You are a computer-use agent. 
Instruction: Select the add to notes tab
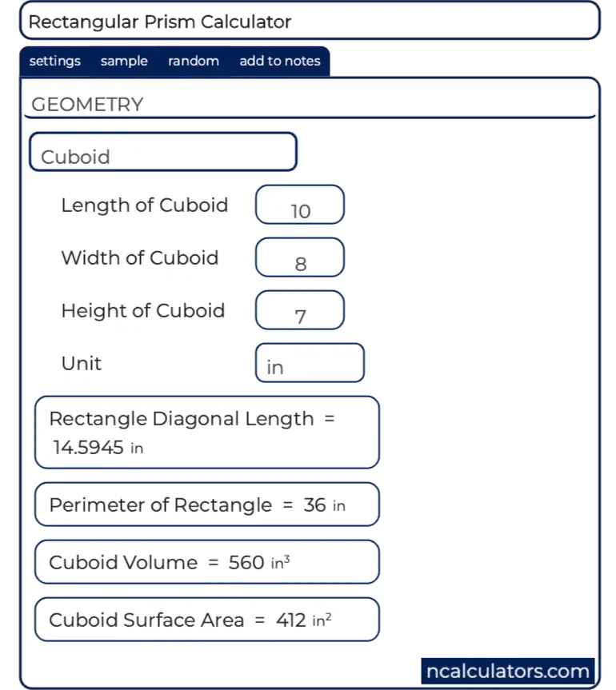(280, 61)
